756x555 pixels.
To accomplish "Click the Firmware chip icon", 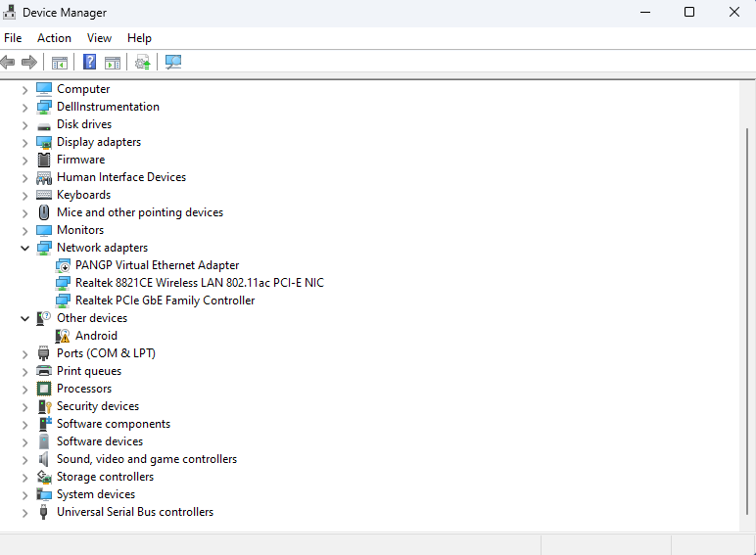I will [x=44, y=160].
